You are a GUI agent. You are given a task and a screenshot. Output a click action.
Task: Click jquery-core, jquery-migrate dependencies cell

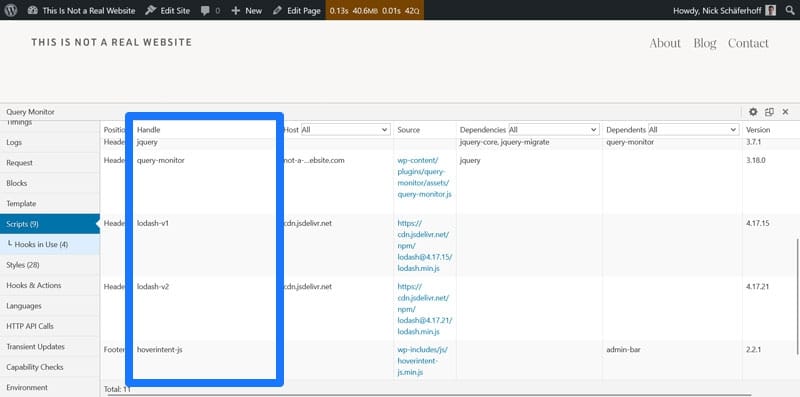[x=505, y=142]
